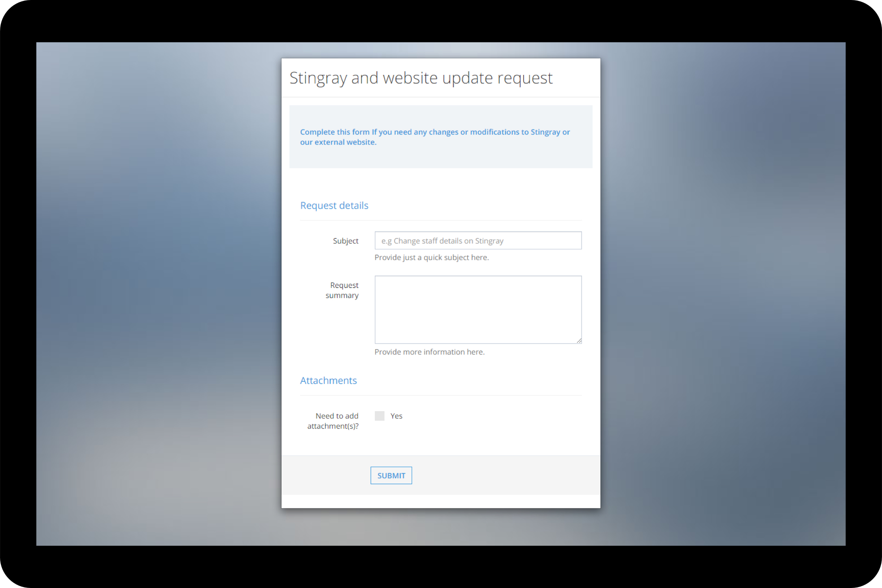Click the blue instructions banner text
This screenshot has height=588, width=882.
pos(435,137)
